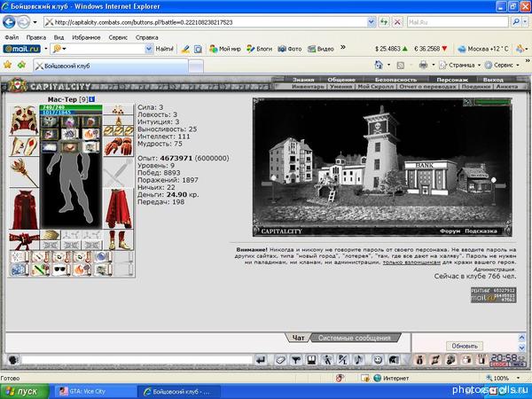Click the Форум link on city map
This screenshot has width=532, height=399.
[x=450, y=231]
